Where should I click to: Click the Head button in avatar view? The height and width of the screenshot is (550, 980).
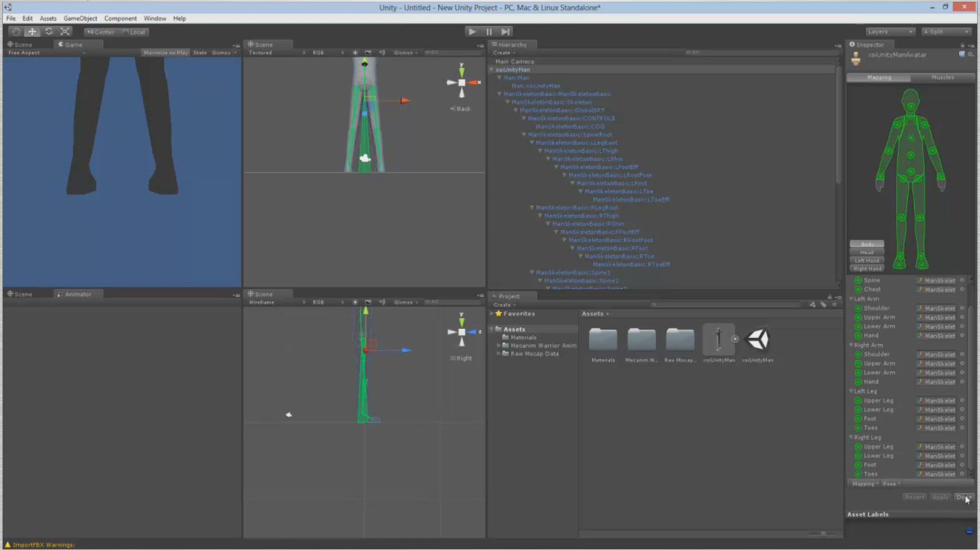[867, 252]
